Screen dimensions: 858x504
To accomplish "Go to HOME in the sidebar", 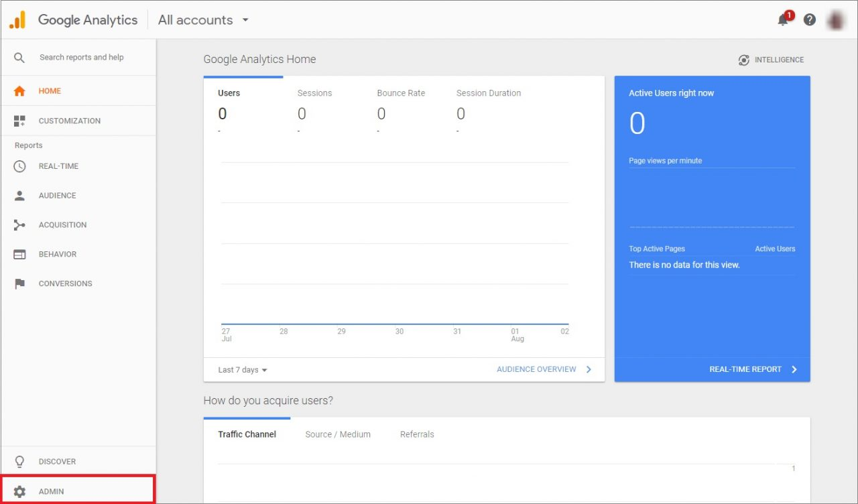I will 78,91.
